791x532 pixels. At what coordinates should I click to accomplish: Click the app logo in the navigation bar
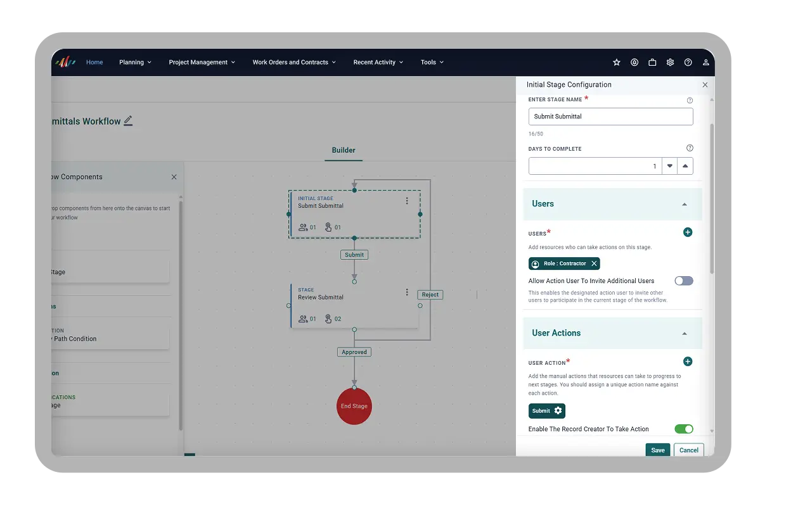click(65, 62)
